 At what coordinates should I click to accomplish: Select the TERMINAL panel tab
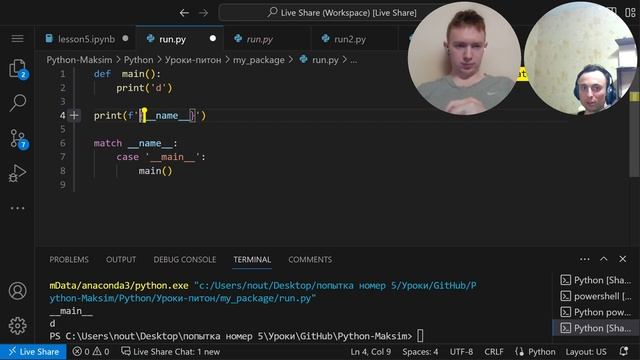252,260
